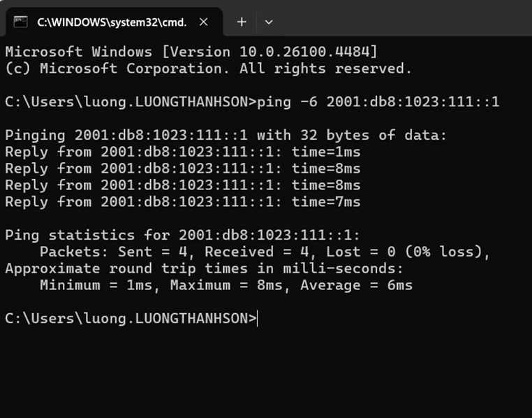Click the reply line showing time=7ms

click(x=182, y=202)
